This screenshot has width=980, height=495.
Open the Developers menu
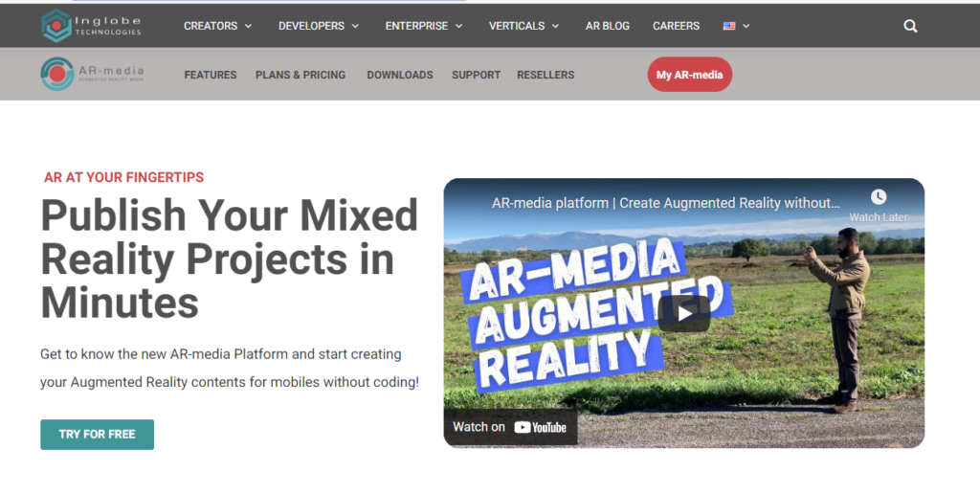pos(311,26)
